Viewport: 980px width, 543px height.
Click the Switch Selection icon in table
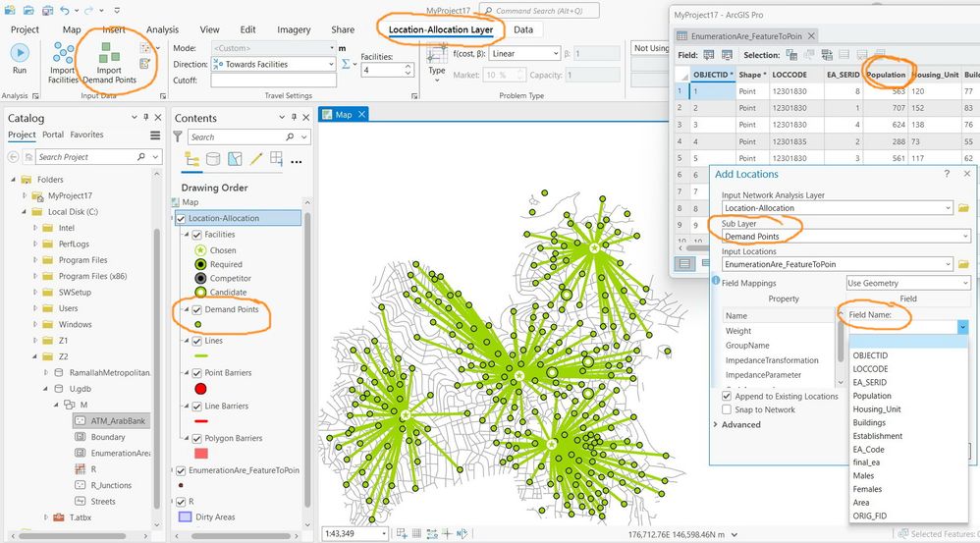827,55
